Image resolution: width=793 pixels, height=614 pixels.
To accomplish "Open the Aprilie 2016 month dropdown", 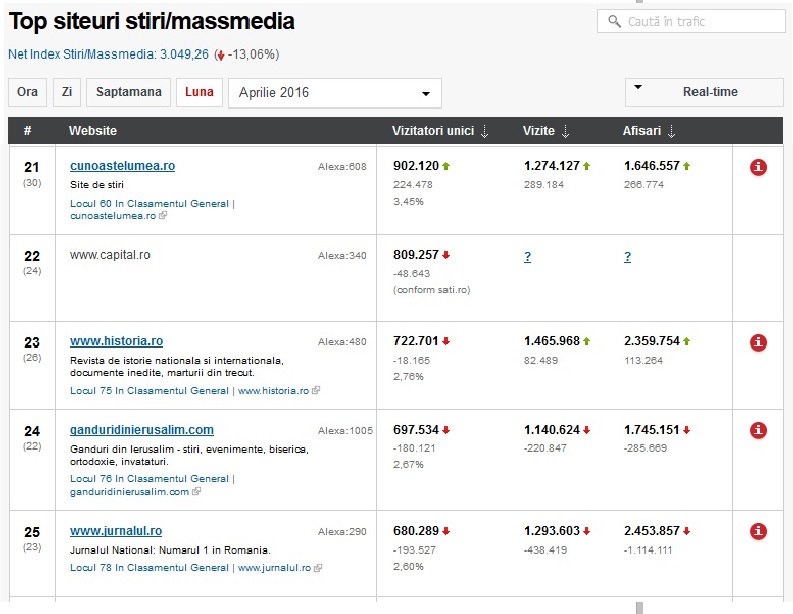I will click(x=335, y=93).
